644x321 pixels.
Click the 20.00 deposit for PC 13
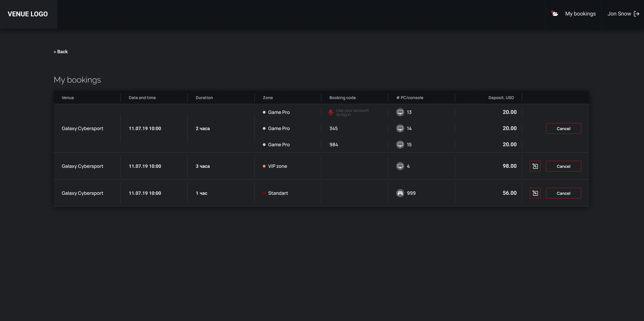click(x=509, y=112)
